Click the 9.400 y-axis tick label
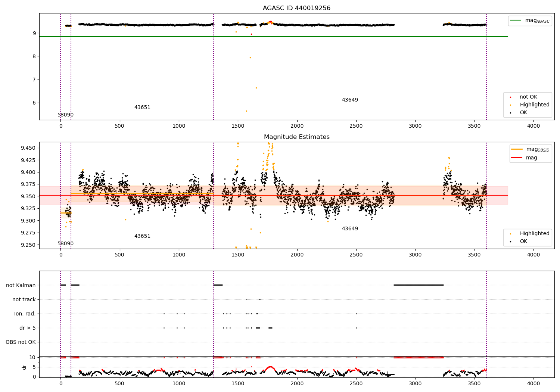560x392 pixels. [28, 172]
